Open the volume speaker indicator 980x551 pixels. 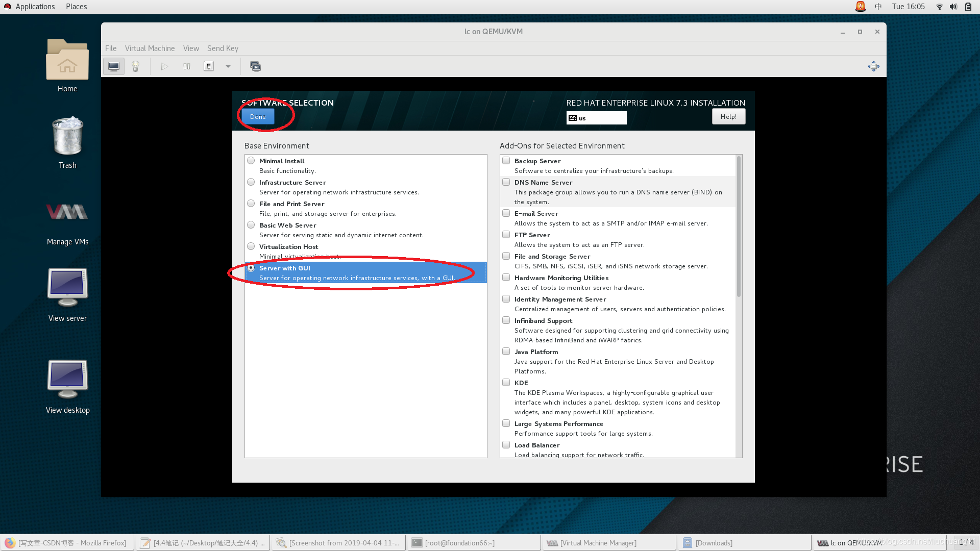click(x=953, y=7)
